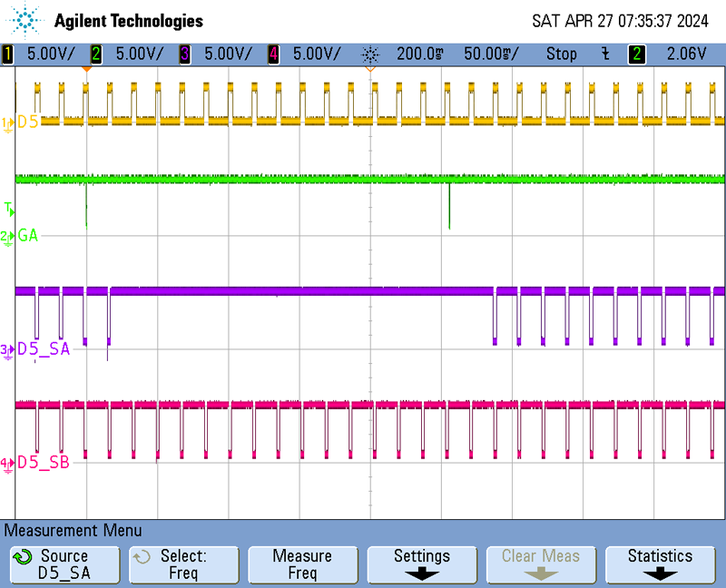Click the D5_SA channel 3 ground marker
This screenshot has width=726, height=588.
[x=7, y=349]
